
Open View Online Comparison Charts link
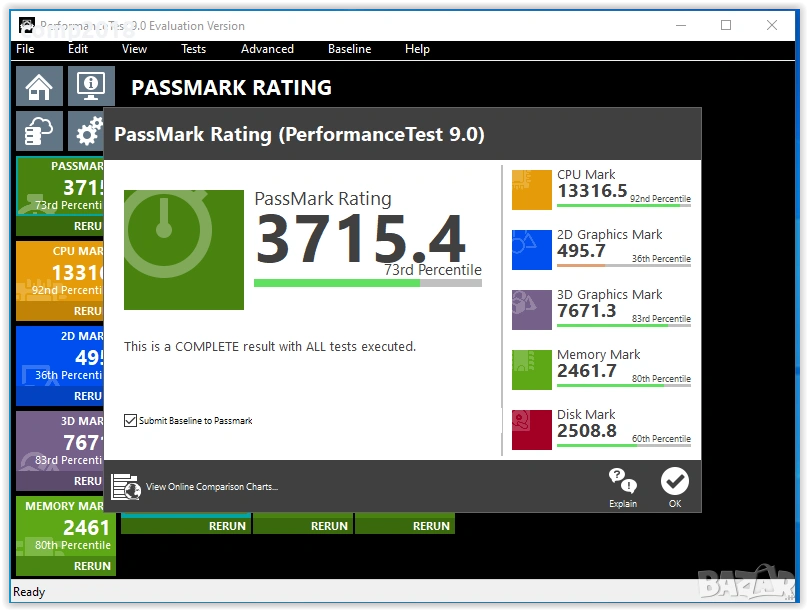pos(211,487)
